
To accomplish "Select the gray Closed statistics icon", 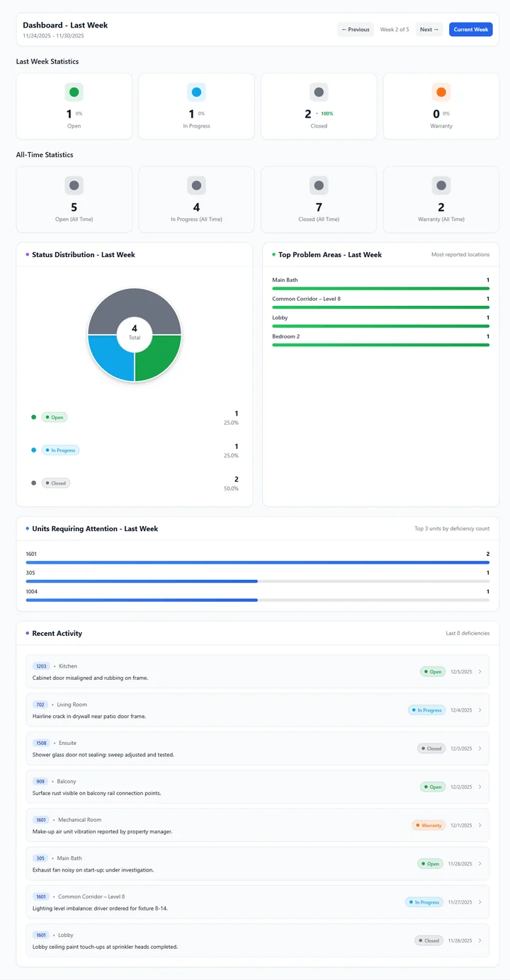I will [x=319, y=91].
